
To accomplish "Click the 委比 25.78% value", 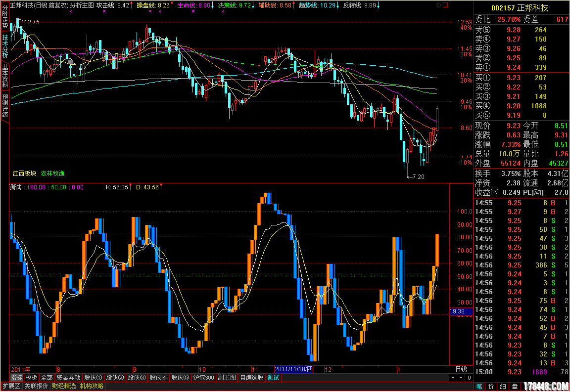I will [x=509, y=19].
